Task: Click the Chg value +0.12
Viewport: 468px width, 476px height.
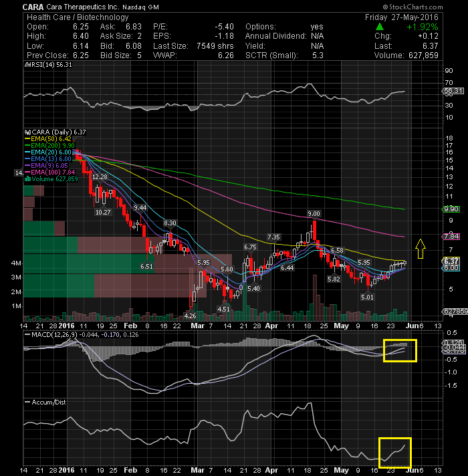Action: [429, 36]
